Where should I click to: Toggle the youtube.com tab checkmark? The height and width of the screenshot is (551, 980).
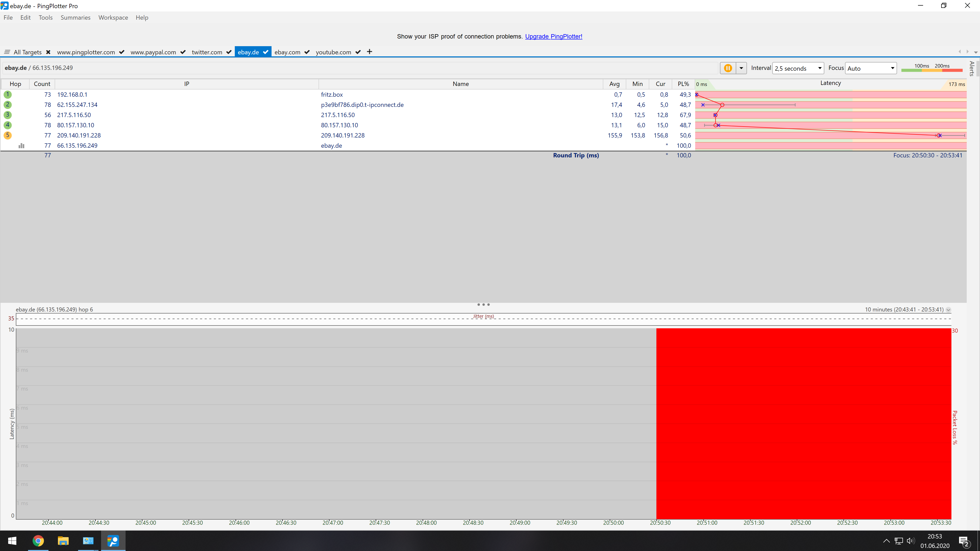coord(358,52)
